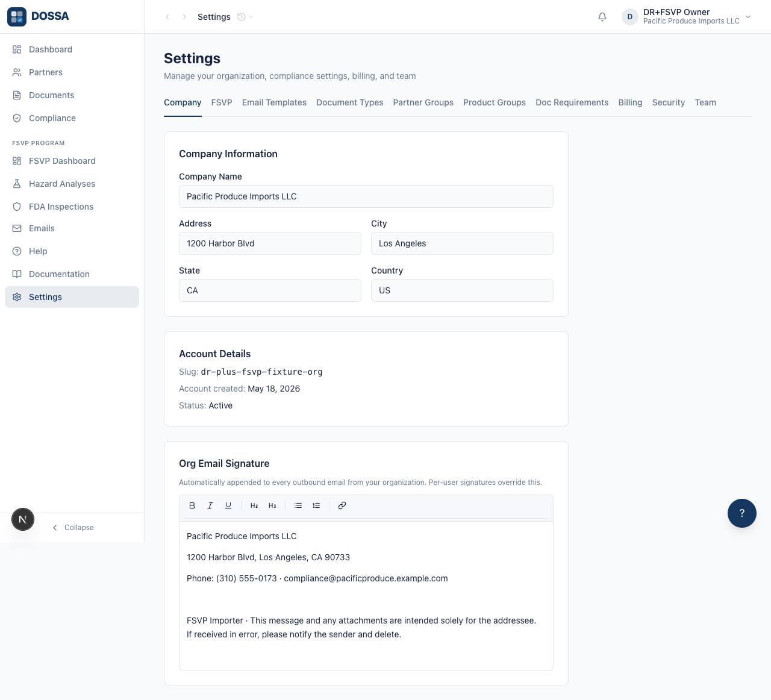Open the Security tab
771x700 pixels.
tap(669, 102)
